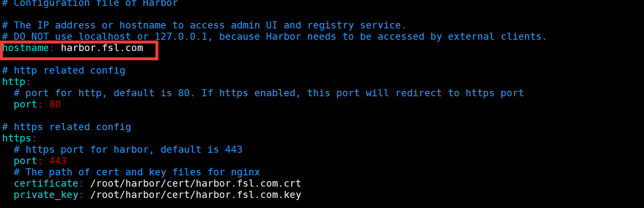Click the port key under http
644x208 pixels.
coord(26,104)
